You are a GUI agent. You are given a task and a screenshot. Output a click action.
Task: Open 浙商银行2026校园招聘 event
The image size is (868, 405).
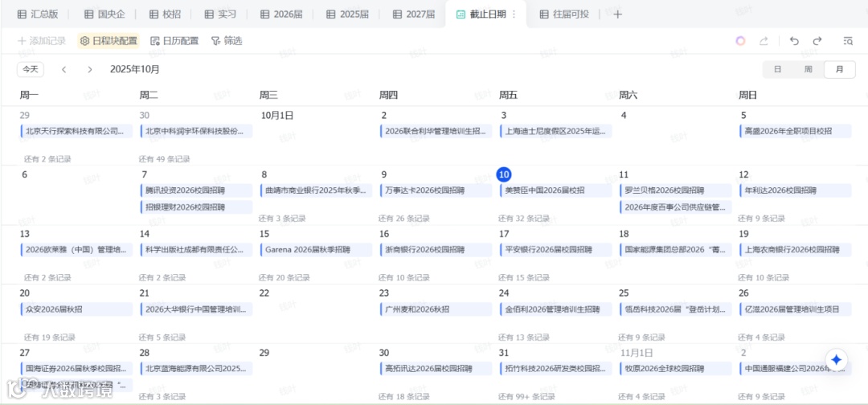[x=436, y=250]
